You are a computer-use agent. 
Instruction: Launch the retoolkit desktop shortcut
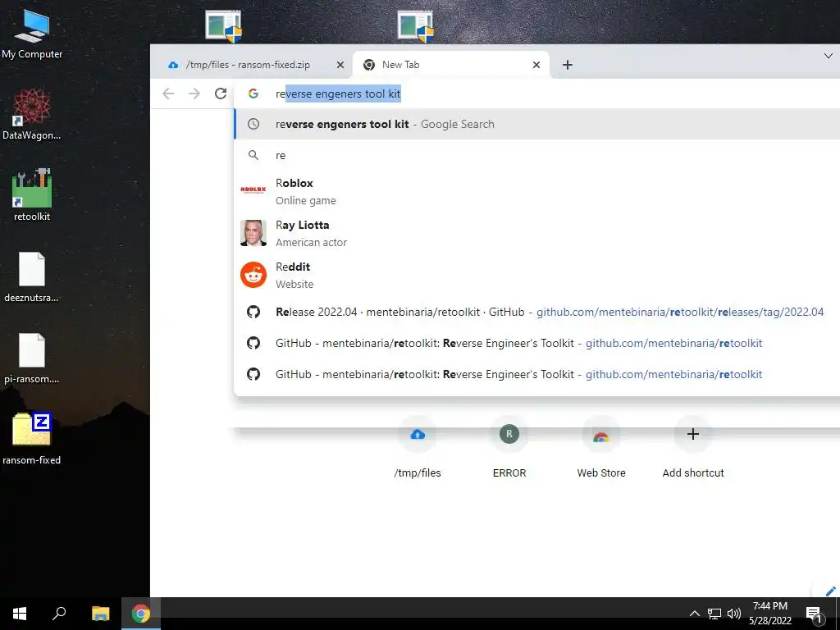32,195
